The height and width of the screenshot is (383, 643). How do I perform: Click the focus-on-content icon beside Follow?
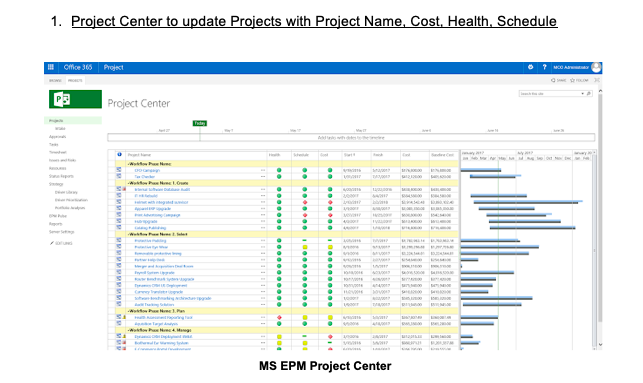point(597,80)
